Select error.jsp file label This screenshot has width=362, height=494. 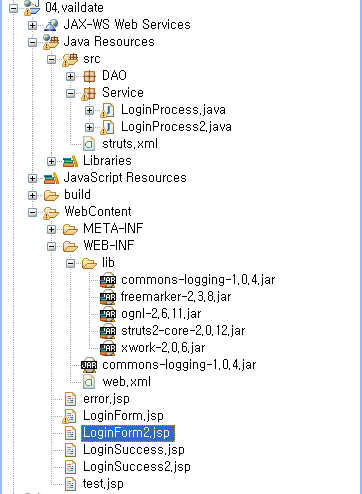106,399
